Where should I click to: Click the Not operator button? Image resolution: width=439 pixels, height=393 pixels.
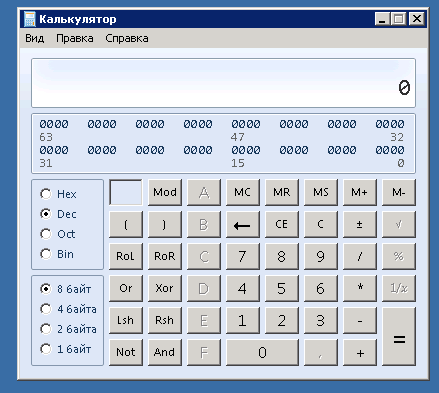coord(126,352)
